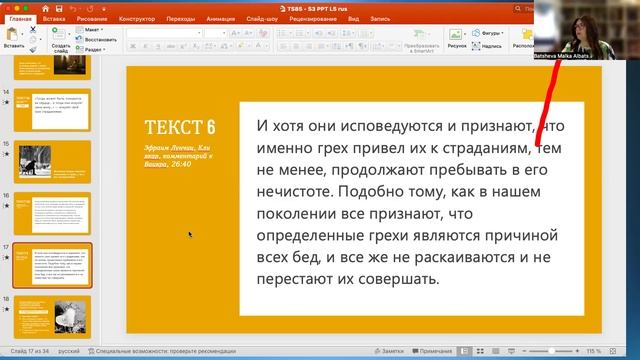The image size is (640, 360).
Task: Open the Макет layout dropdown
Action: pos(90,29)
